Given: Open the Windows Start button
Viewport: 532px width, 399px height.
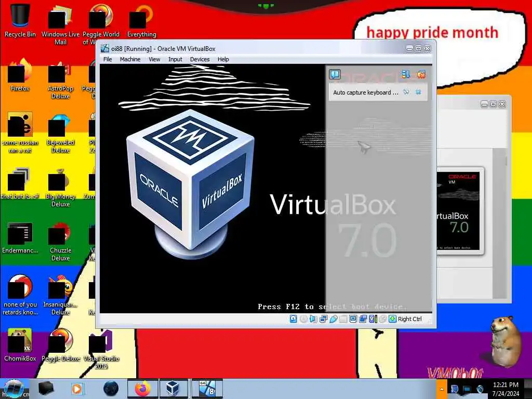Looking at the screenshot, I should 13,389.
